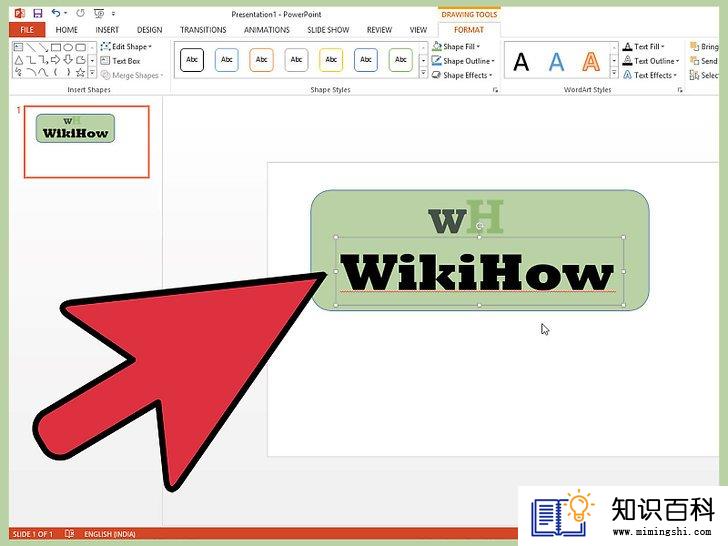Apply the black-outlined Abc shape style

tap(192, 60)
